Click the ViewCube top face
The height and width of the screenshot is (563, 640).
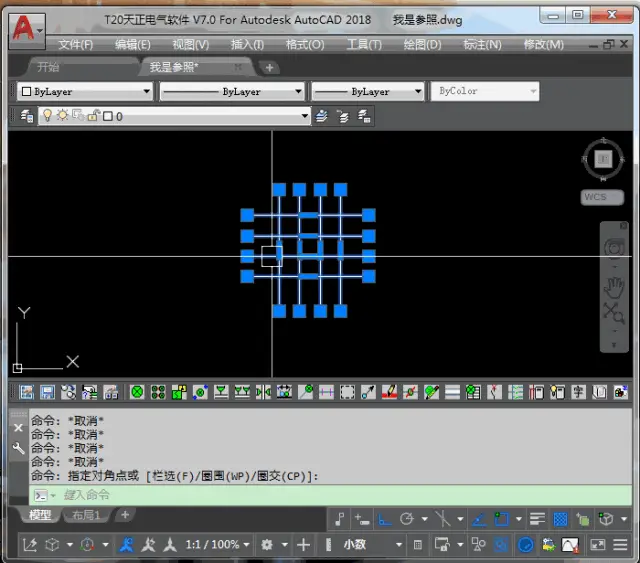603,159
